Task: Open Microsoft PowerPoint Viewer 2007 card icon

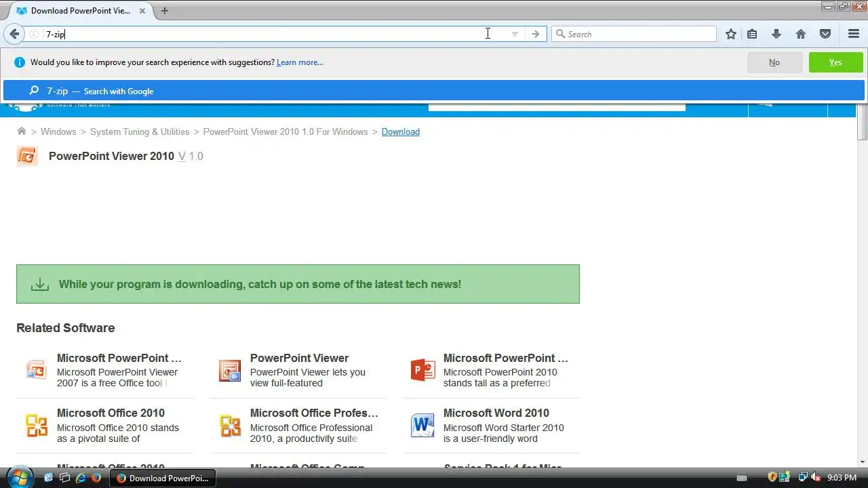Action: click(x=37, y=370)
